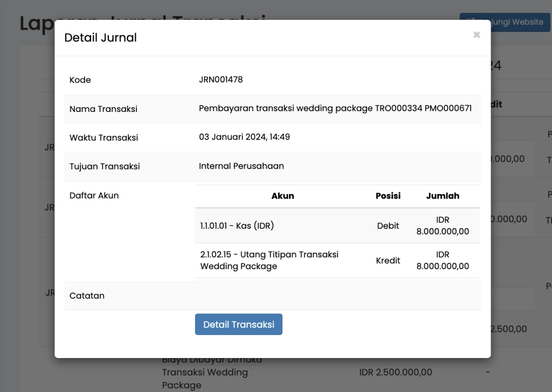Click the Detail Jurnal dialog title
This screenshot has width=552, height=392.
click(x=100, y=38)
